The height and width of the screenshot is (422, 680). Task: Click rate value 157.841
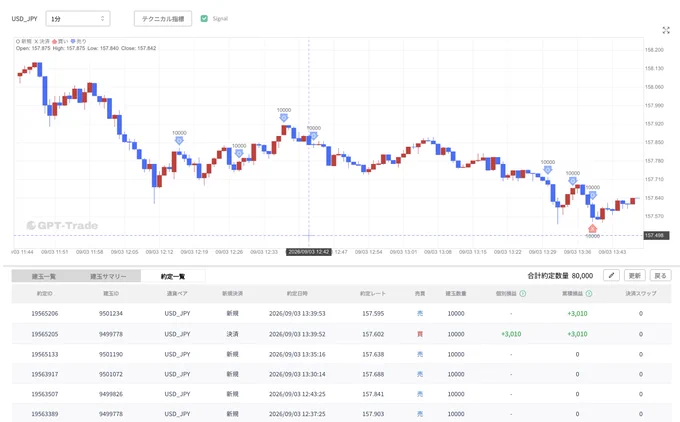(373, 394)
